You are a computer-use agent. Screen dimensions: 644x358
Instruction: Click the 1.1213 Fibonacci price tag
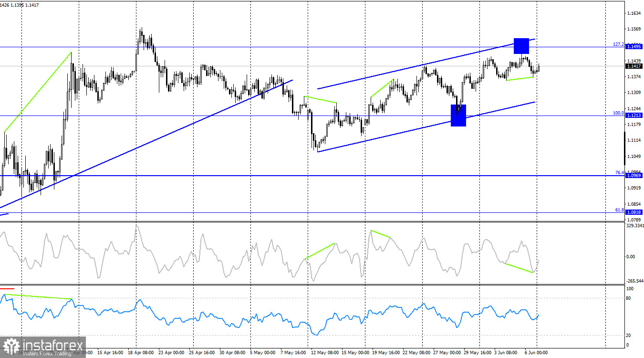tap(634, 116)
